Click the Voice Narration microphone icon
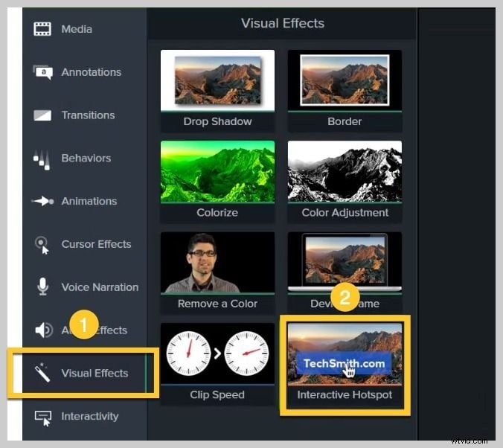Viewport: 503px width, 448px height. 42,287
